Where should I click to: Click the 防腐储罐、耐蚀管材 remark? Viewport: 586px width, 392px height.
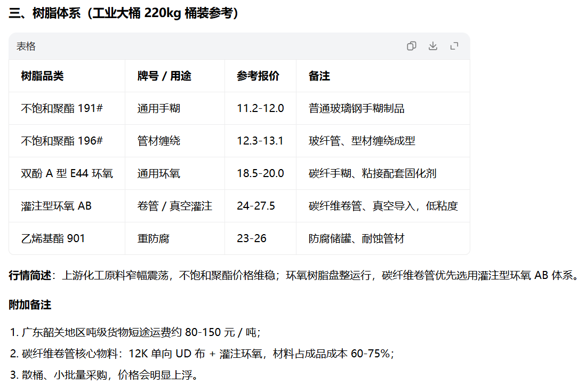pyautogui.click(x=357, y=238)
